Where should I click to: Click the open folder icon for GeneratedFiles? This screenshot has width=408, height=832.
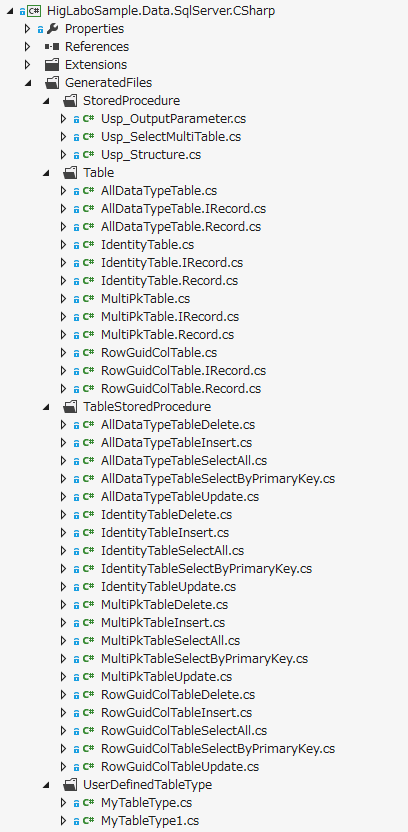point(52,83)
